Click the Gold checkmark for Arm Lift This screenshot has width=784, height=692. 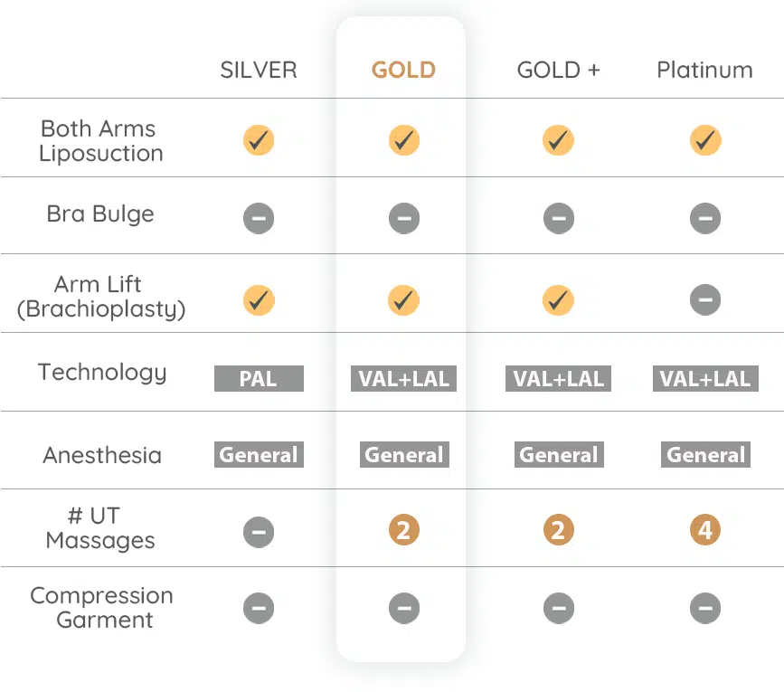[x=403, y=300]
